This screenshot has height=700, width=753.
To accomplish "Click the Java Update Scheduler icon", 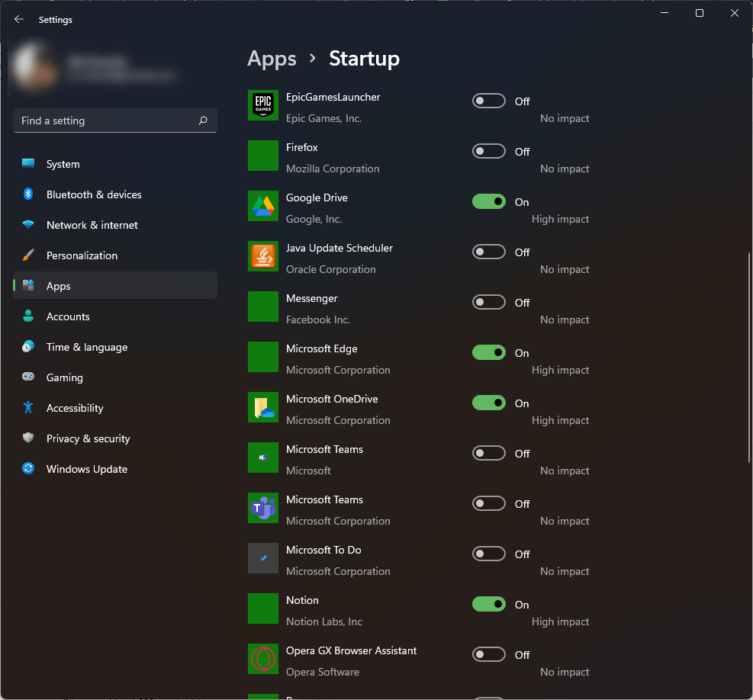I will pos(263,256).
